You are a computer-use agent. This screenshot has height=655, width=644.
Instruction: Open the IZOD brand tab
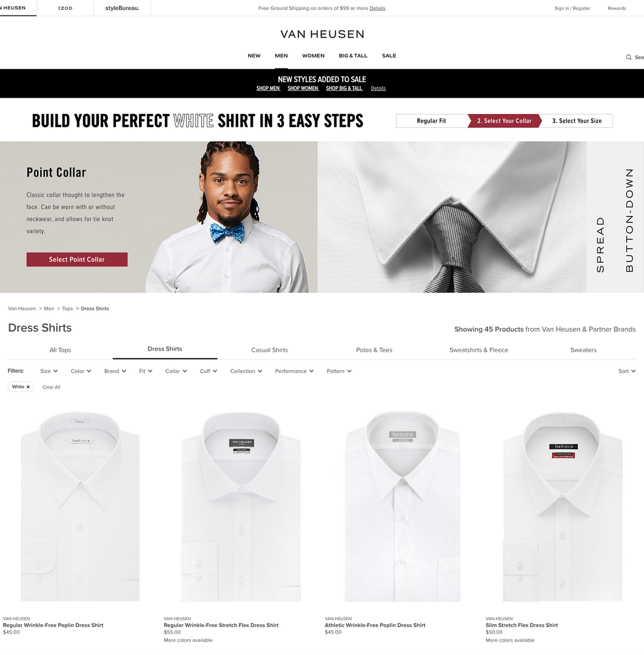65,8
